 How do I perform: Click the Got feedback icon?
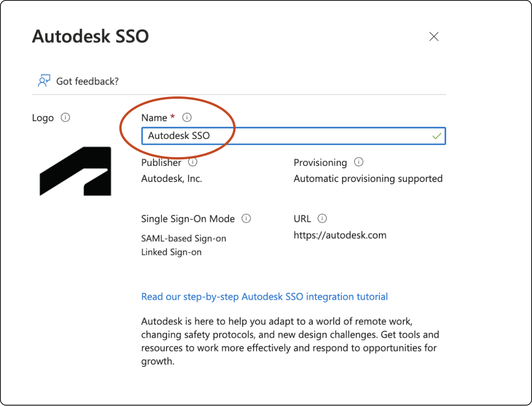[x=44, y=80]
